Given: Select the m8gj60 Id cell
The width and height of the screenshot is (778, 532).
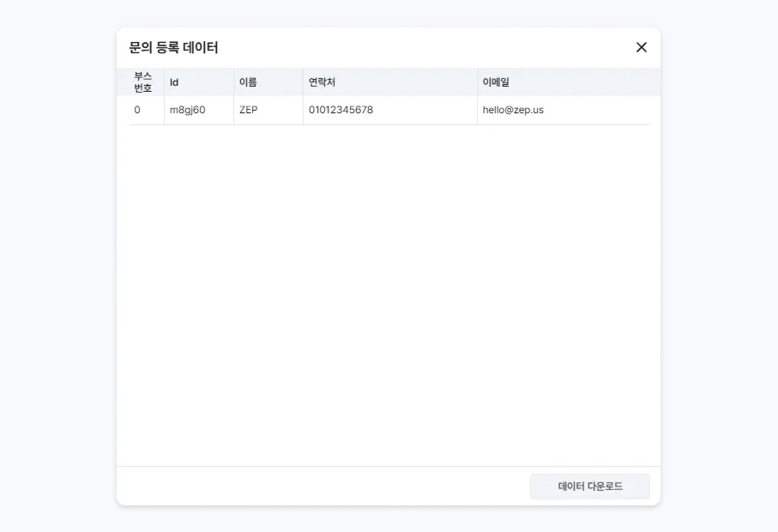Looking at the screenshot, I should [187, 110].
